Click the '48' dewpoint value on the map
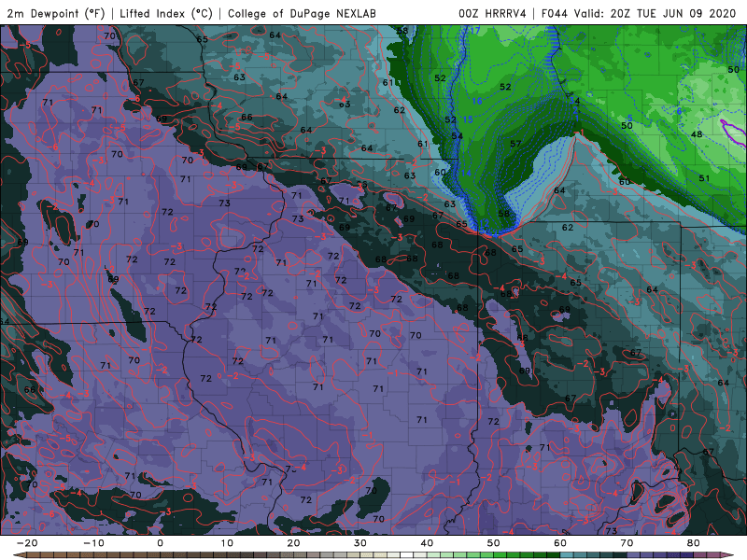The height and width of the screenshot is (560, 747). (x=697, y=134)
